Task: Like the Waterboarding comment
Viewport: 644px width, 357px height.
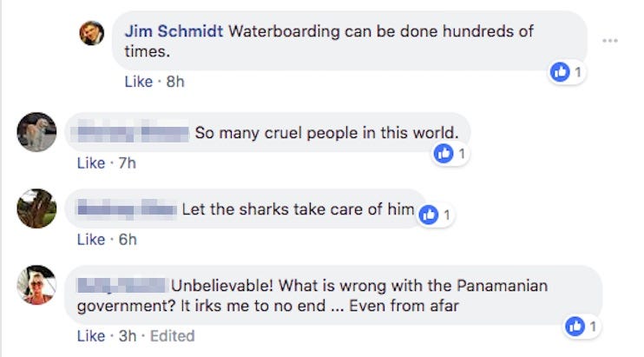Action: pos(138,82)
